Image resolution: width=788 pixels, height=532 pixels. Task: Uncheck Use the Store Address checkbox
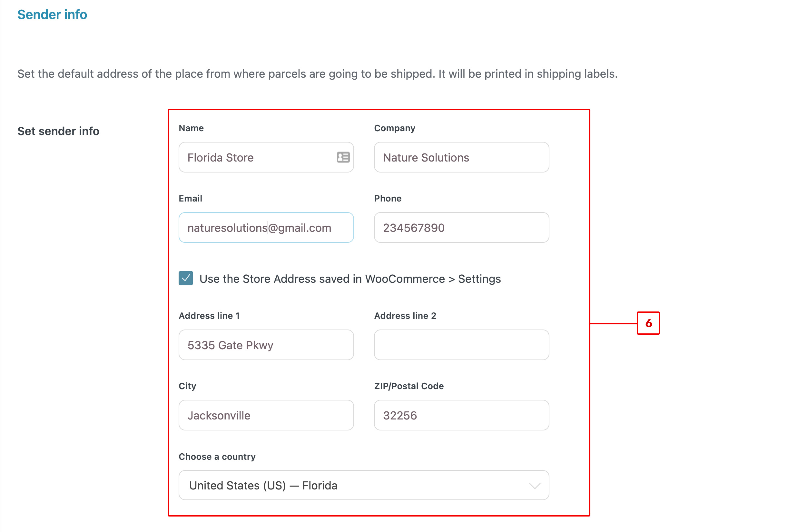pyautogui.click(x=186, y=278)
